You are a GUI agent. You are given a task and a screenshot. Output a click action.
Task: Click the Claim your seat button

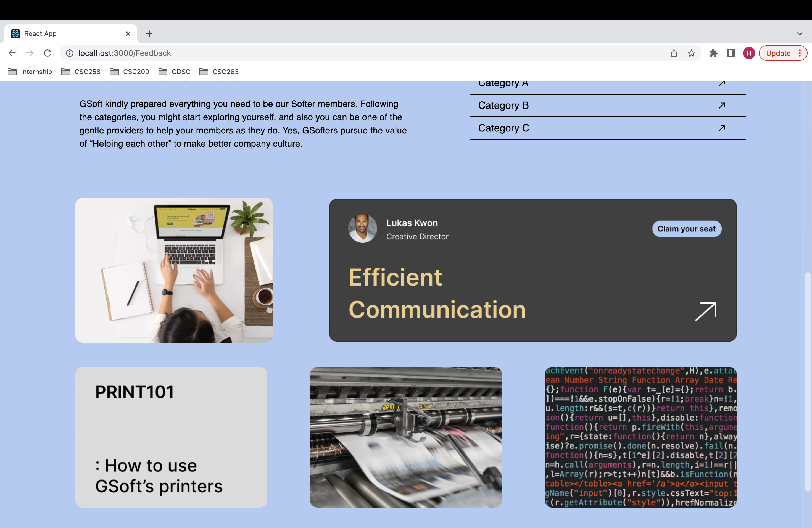[x=686, y=229]
